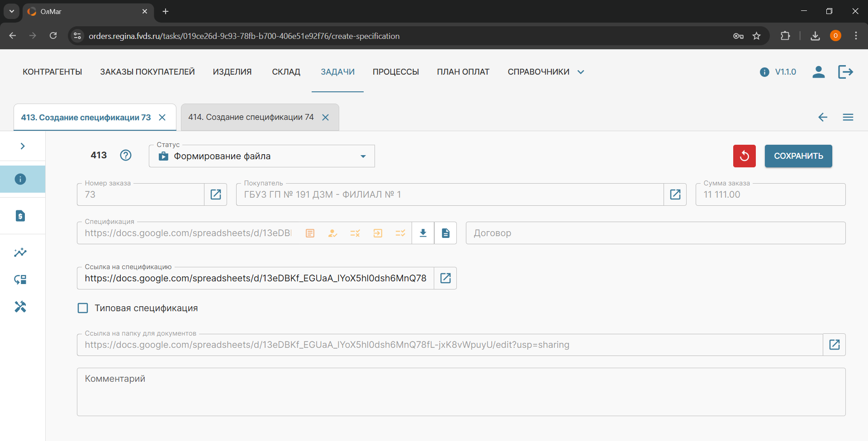
Task: Click the red reset changes button
Action: click(x=744, y=156)
